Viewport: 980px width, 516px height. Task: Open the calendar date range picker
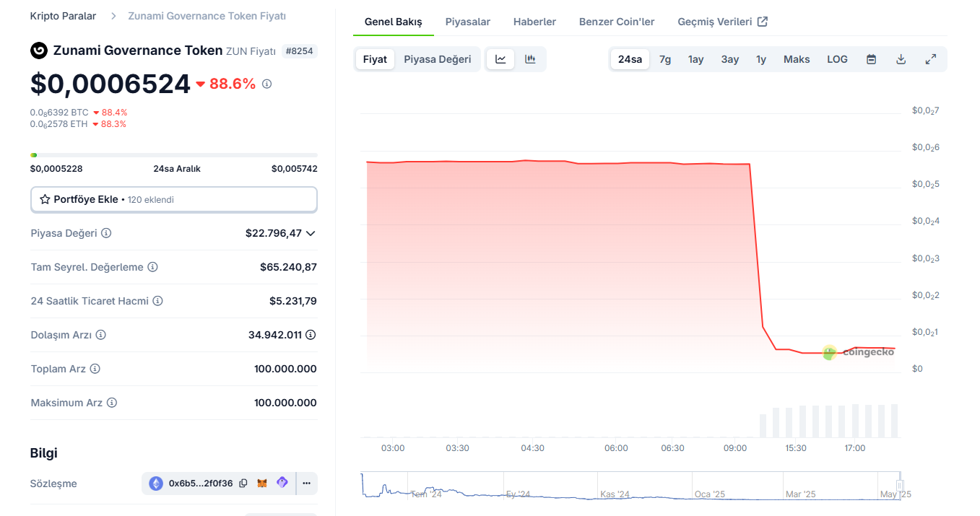click(x=871, y=59)
